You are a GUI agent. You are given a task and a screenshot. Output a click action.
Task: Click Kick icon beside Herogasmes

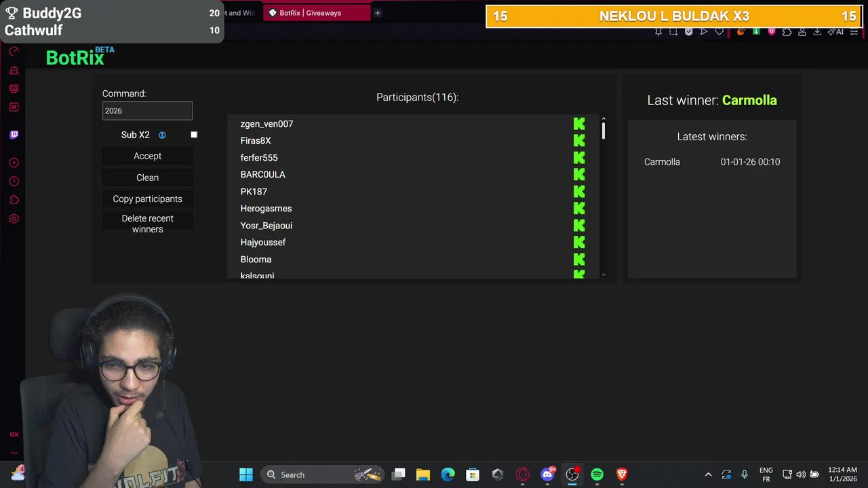pyautogui.click(x=579, y=208)
